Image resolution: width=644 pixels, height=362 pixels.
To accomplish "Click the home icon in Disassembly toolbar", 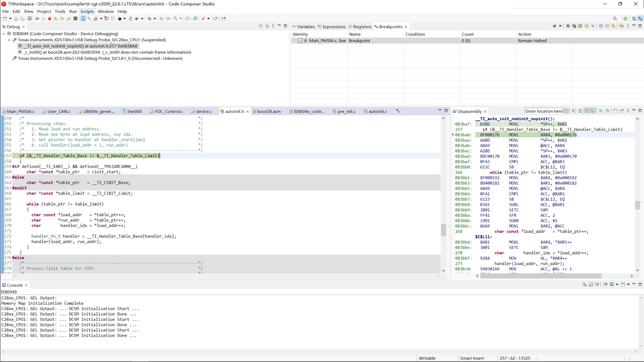I will click(580, 111).
